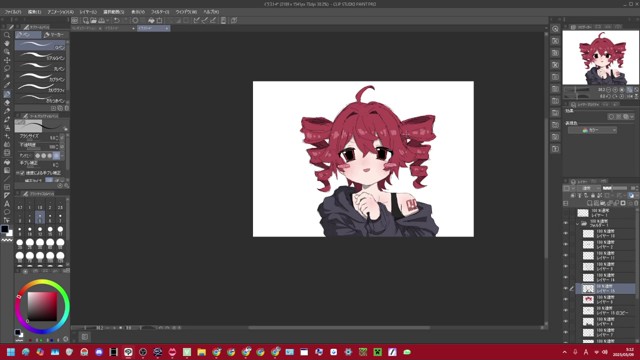Screen dimensions: 640x360
Task: Select the カブラペン sub tool
Action: coord(40,77)
